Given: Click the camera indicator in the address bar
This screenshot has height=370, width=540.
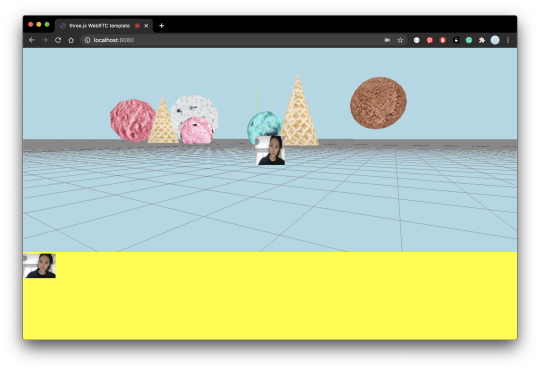Looking at the screenshot, I should 387,40.
